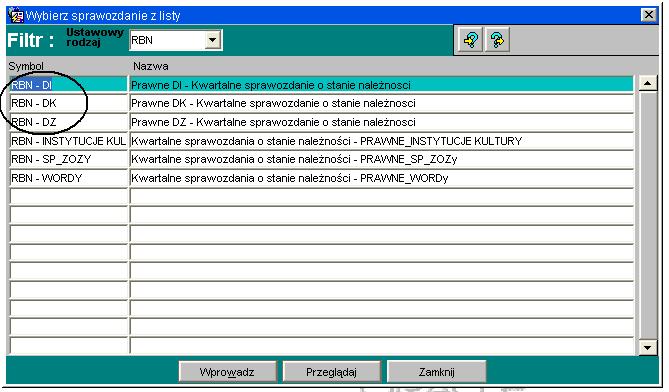The image size is (669, 392).
Task: Click name cell ending PRAWNE_SP_ZOZy
Action: click(381, 159)
